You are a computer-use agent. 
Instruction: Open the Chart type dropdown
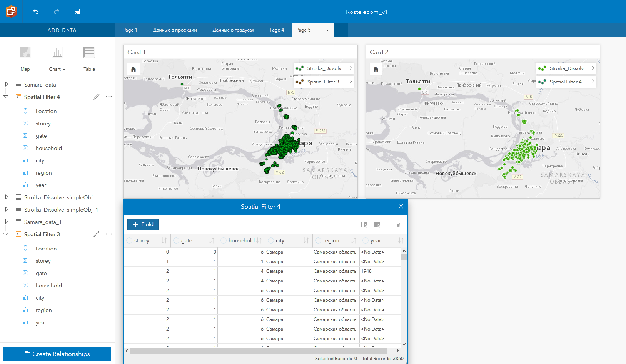tap(57, 69)
